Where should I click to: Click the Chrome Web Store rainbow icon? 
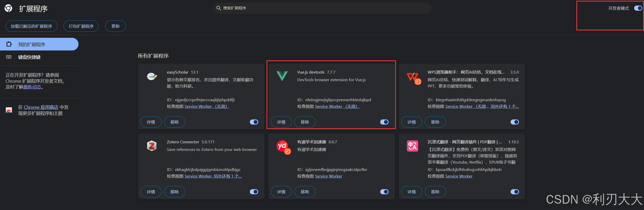[x=9, y=110]
